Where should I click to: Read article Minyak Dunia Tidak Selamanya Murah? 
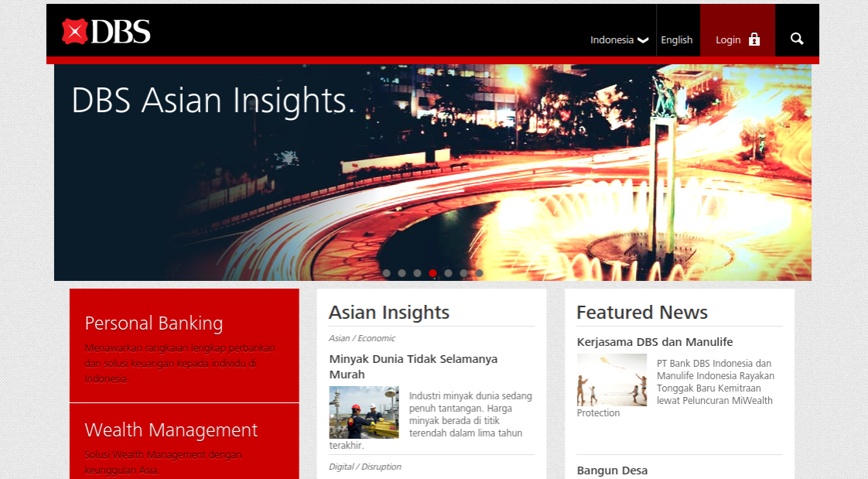[414, 367]
